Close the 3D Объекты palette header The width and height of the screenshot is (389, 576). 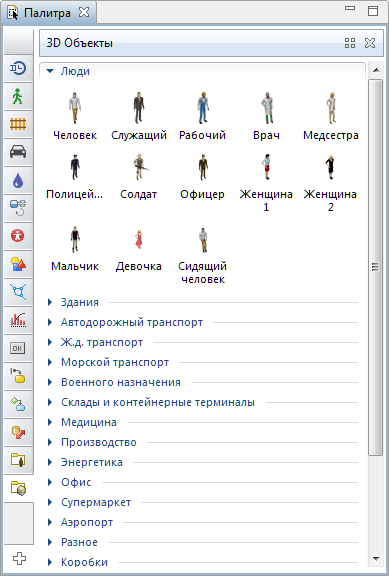370,43
